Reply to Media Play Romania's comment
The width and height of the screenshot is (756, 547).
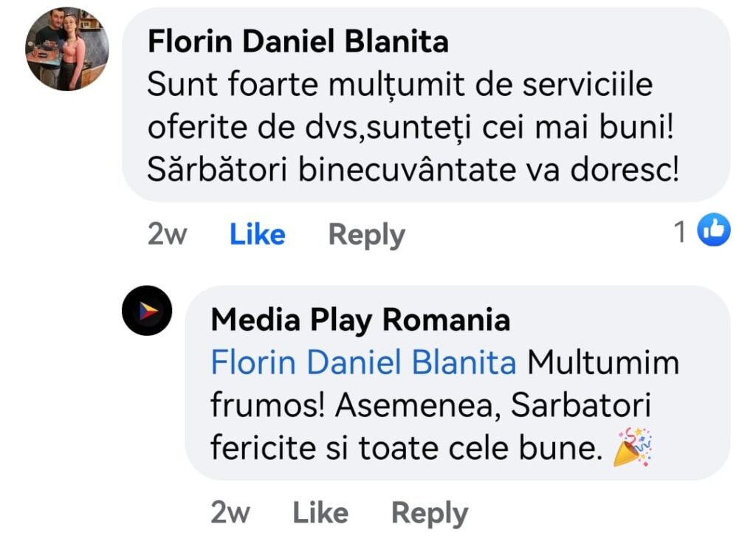point(429,512)
